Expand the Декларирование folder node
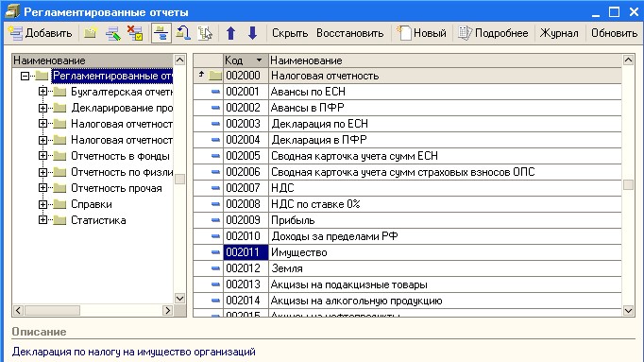644x362 pixels. pos(43,108)
